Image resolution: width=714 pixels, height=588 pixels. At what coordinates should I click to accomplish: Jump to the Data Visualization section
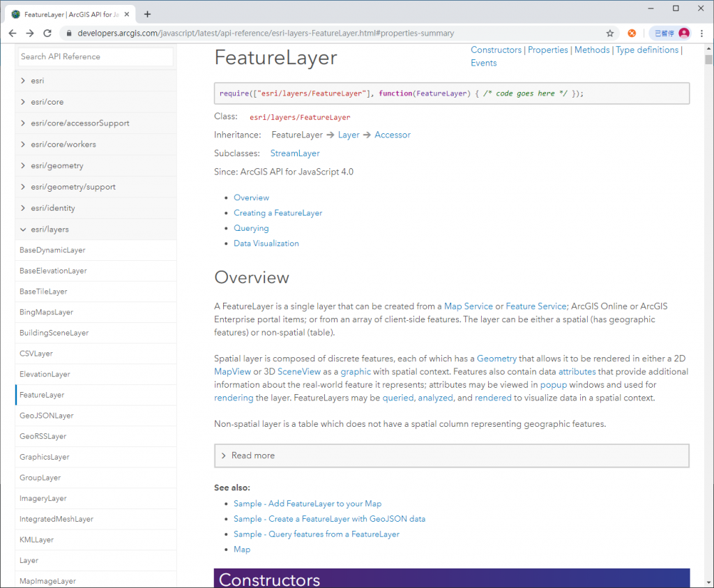pos(266,243)
